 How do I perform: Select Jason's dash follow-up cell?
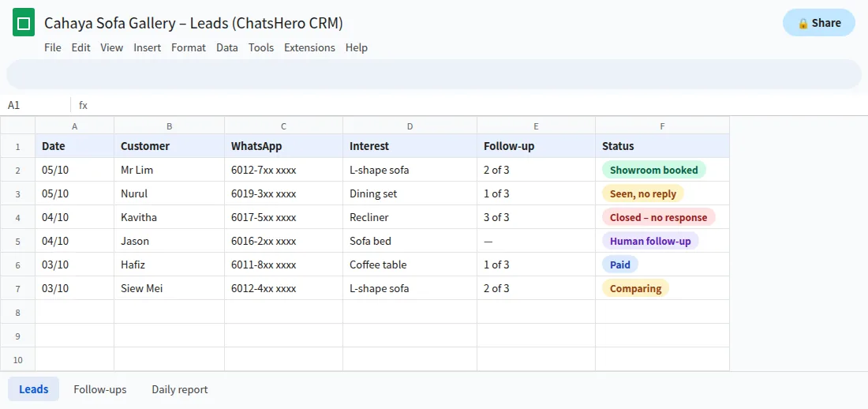coord(537,241)
